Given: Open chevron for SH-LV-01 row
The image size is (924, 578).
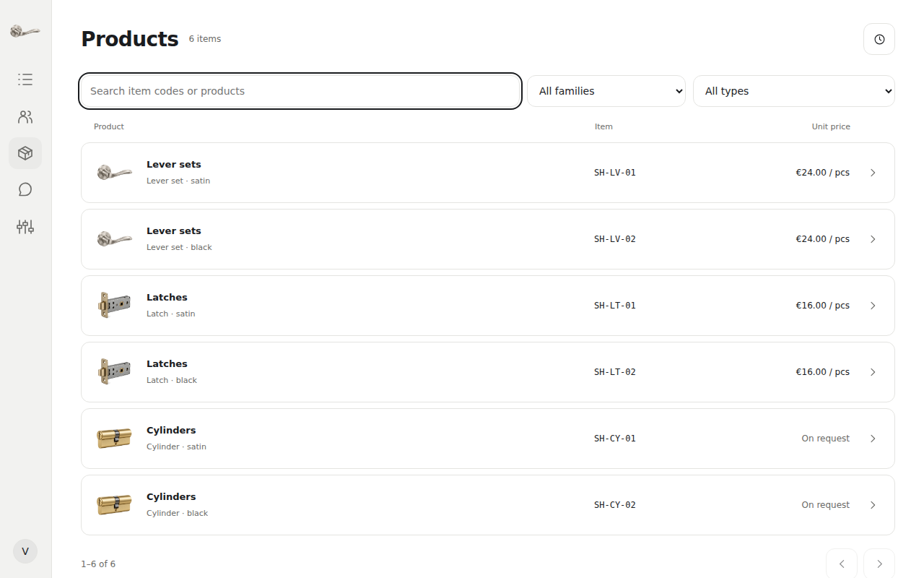Looking at the screenshot, I should pyautogui.click(x=873, y=173).
